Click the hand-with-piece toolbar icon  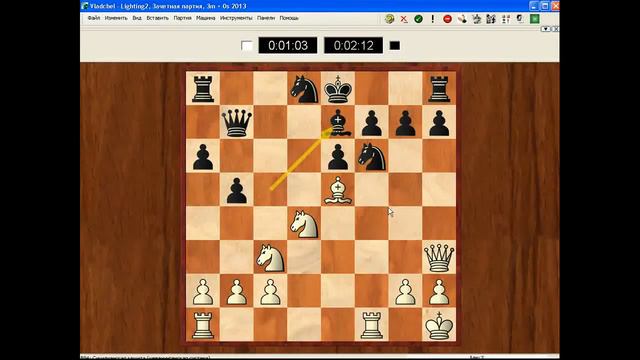tap(462, 19)
